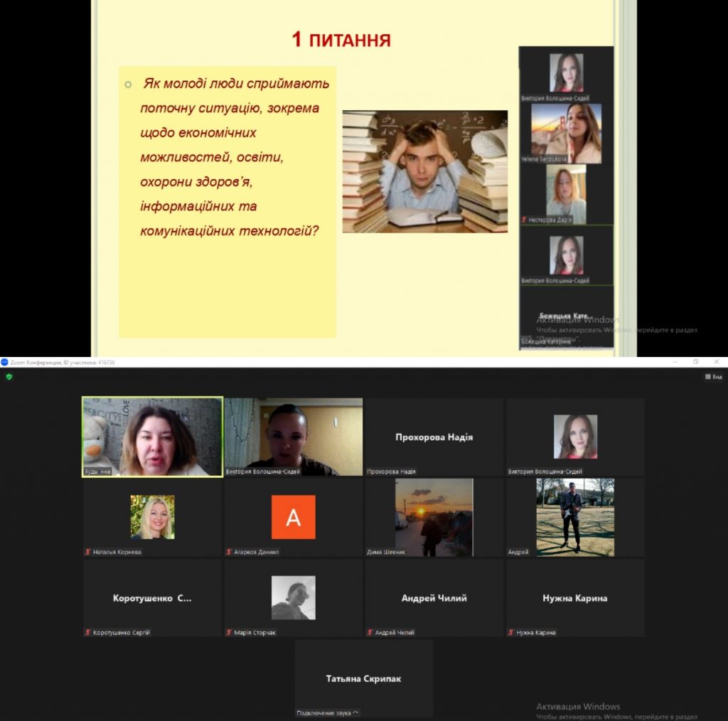The height and width of the screenshot is (721, 728).
Task: Click muted mic icon beside Наталья Корнева
Action: 87,552
